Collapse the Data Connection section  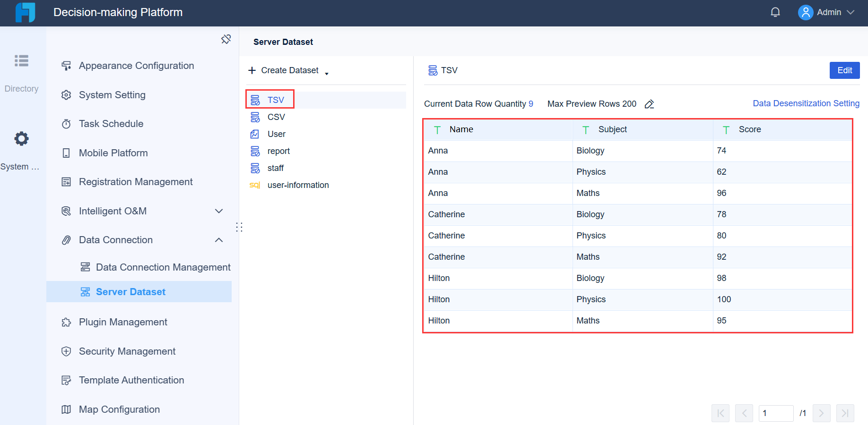[x=219, y=240]
